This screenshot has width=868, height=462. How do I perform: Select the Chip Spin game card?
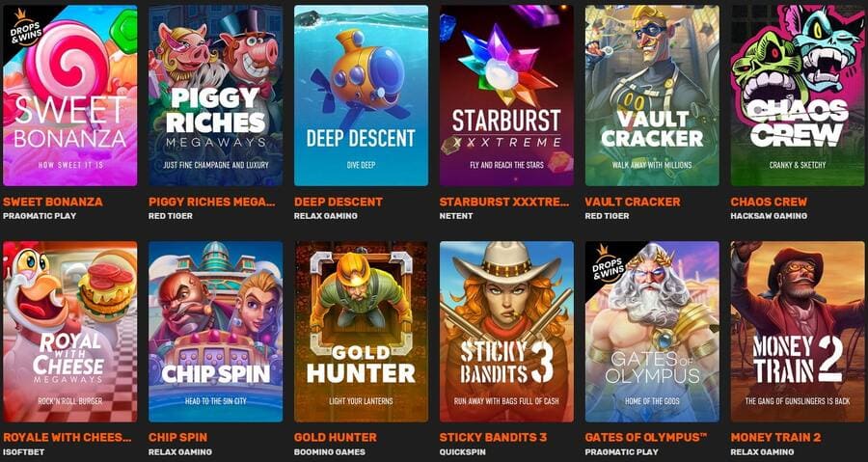click(216, 332)
